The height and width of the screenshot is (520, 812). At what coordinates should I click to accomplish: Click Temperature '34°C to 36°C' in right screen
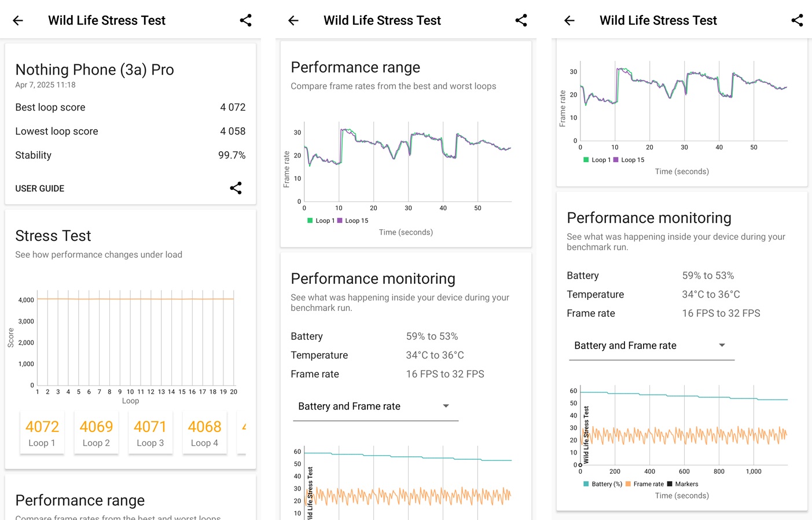click(x=711, y=295)
